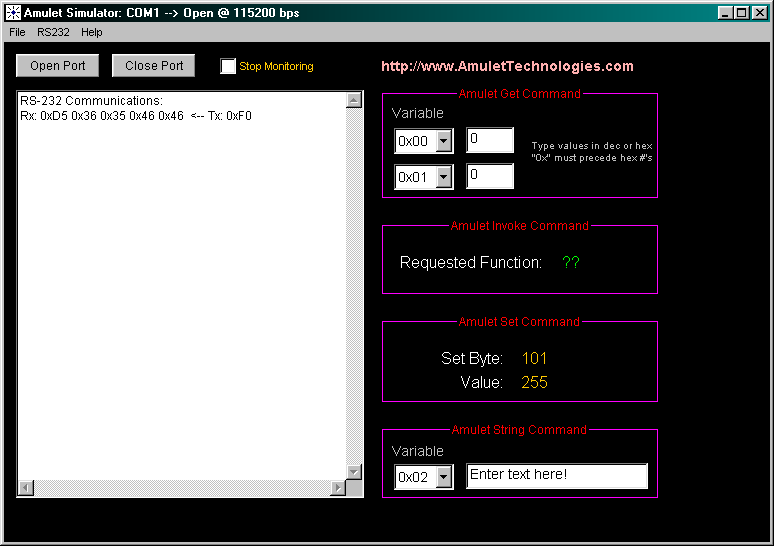774x546 pixels.
Task: Open the RS232 menu
Action: pyautogui.click(x=53, y=33)
